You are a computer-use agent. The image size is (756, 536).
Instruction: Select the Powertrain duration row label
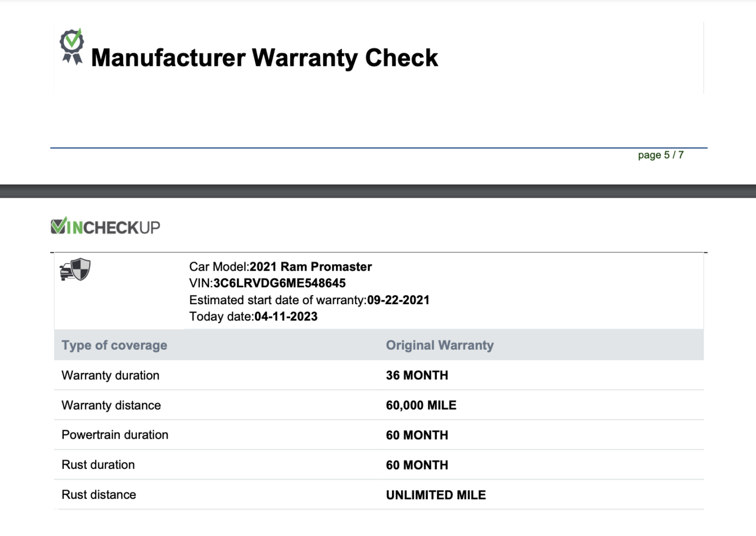click(x=115, y=435)
